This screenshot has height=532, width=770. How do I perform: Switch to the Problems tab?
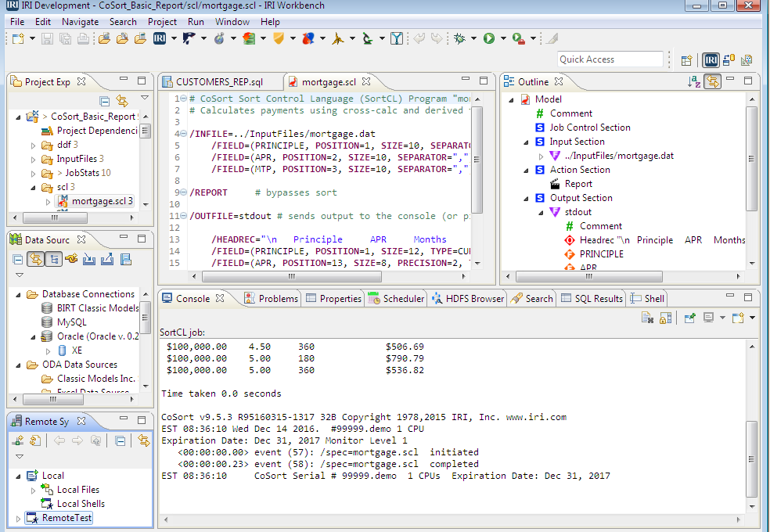click(271, 298)
